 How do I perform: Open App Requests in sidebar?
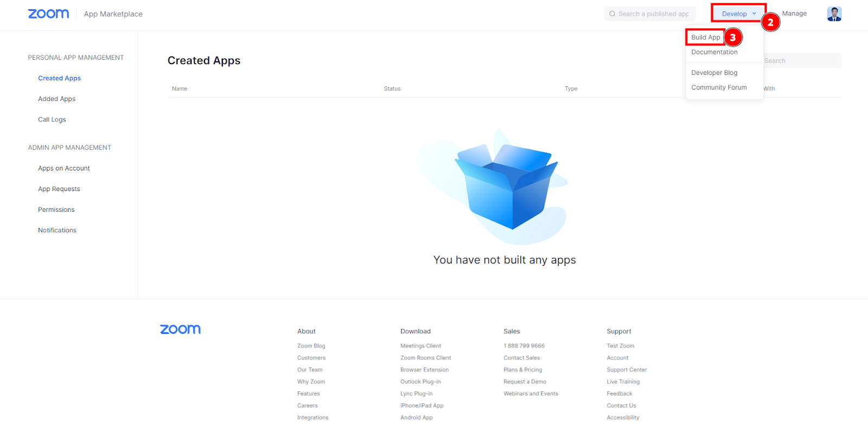tap(59, 189)
